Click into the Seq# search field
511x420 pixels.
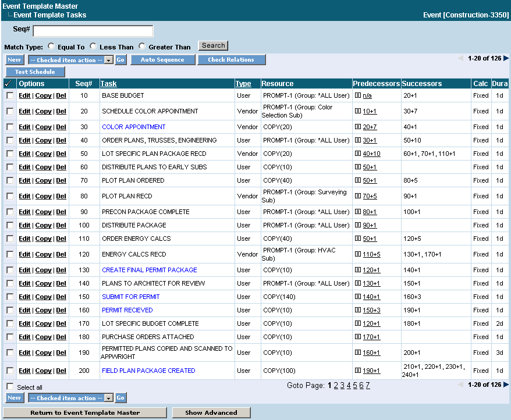pyautogui.click(x=93, y=31)
